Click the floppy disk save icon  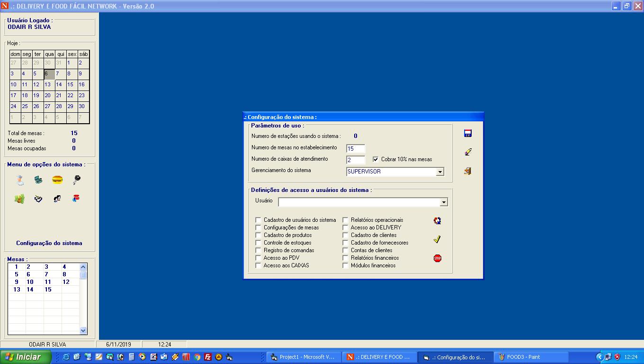point(468,134)
